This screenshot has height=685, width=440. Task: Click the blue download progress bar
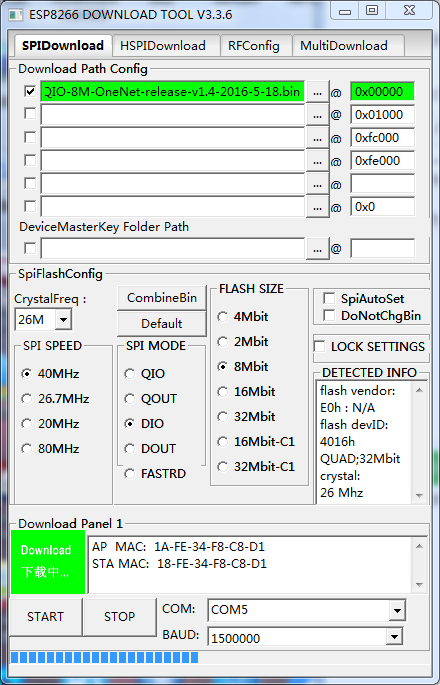click(104, 657)
